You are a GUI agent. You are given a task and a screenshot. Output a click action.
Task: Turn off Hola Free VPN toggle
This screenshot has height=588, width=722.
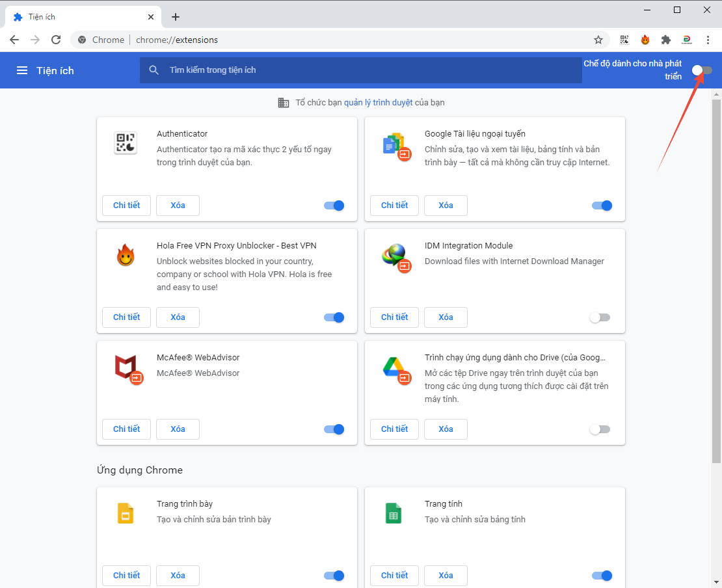point(334,317)
